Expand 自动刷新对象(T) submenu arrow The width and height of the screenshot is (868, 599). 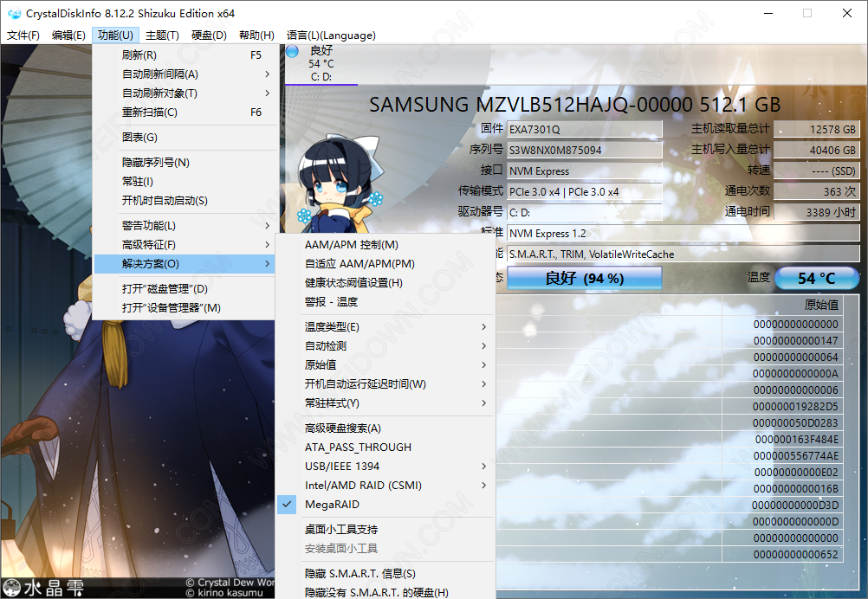click(268, 93)
